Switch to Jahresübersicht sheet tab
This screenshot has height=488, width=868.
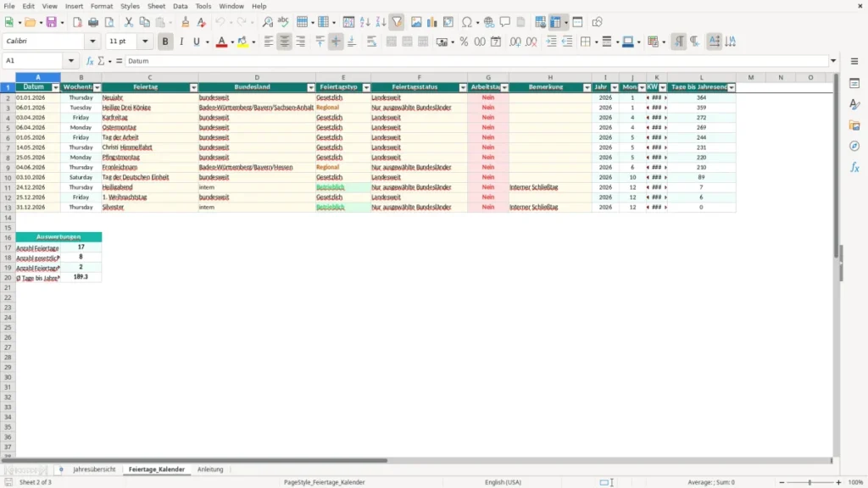(x=94, y=469)
